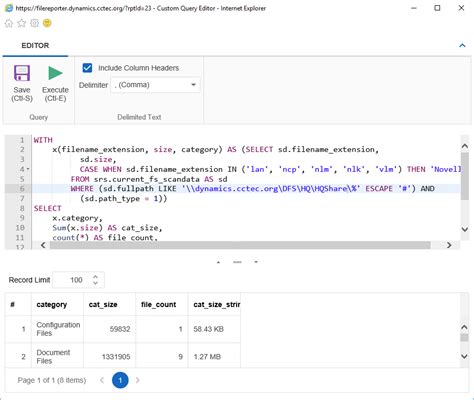This screenshot has width=474, height=400.
Task: Click the cat_size_string column header
Action: [214, 304]
